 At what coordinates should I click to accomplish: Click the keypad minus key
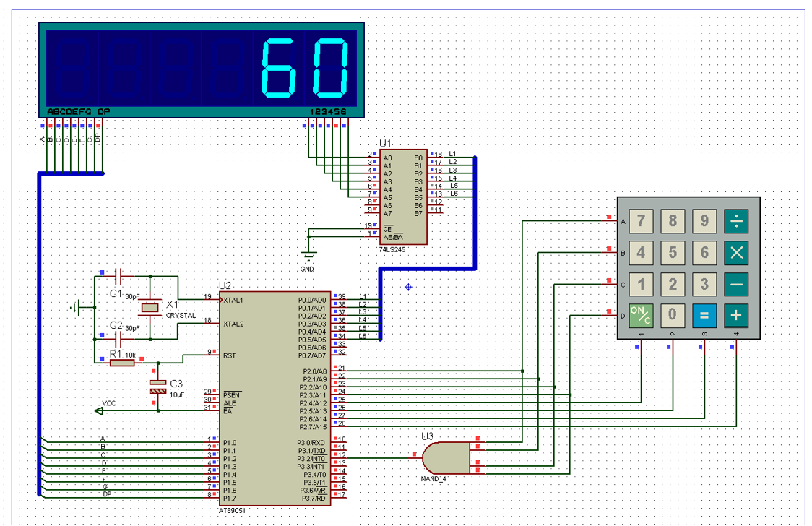coord(736,284)
